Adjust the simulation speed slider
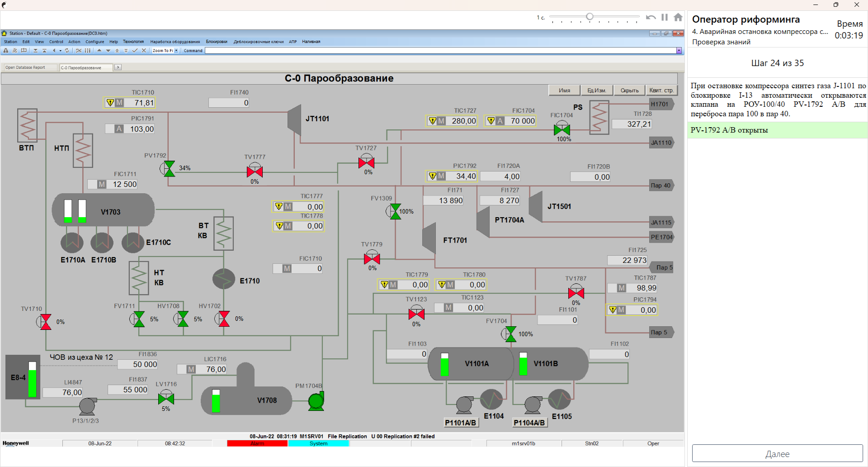Image resolution: width=868 pixels, height=467 pixels. tap(590, 17)
